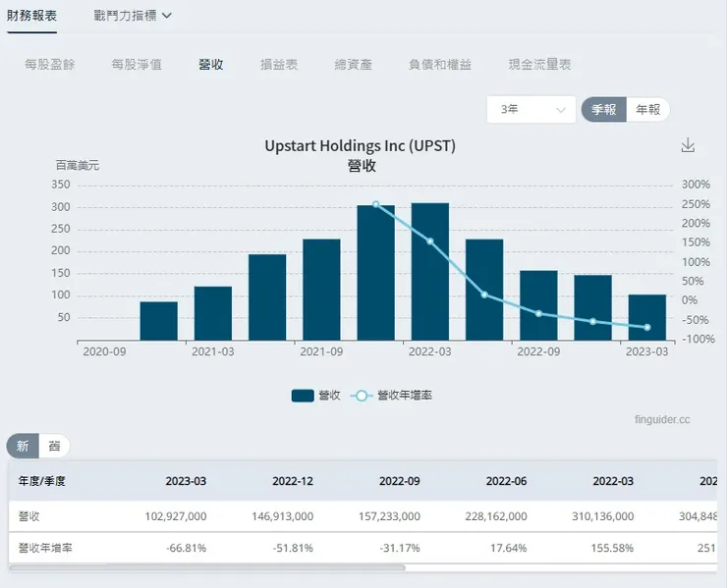Viewport: 727px width, 588px height.
Task: Click the 百萬美元 axis unit label
Action: tap(78, 166)
